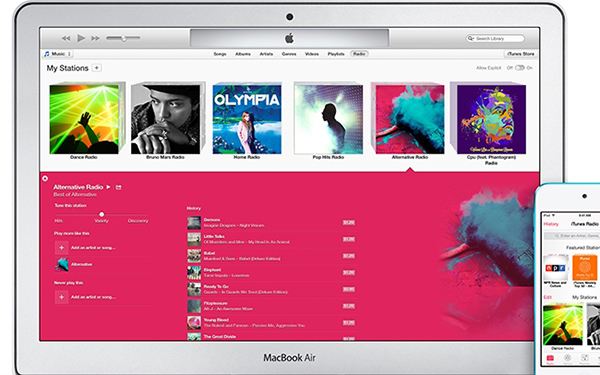Click plus icon under Play more like this

tap(61, 248)
